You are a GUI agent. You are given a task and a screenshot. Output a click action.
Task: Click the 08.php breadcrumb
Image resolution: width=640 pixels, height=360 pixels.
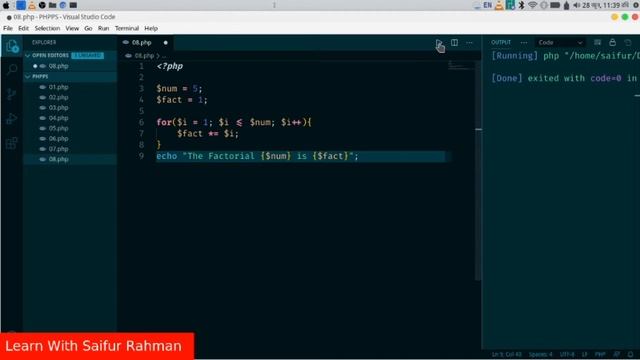pyautogui.click(x=144, y=56)
